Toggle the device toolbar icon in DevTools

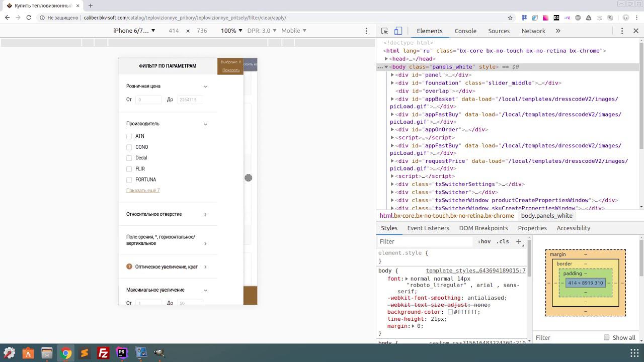pyautogui.click(x=398, y=31)
